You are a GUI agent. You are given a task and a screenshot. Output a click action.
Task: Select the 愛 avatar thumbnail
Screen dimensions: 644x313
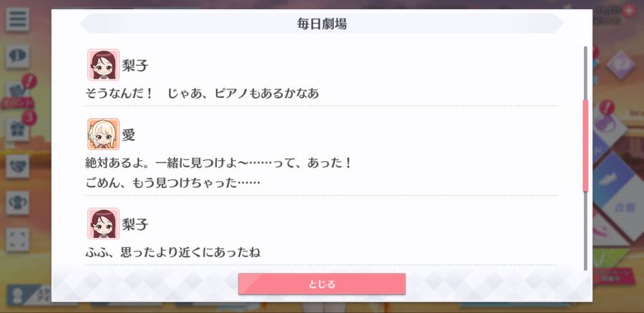tap(104, 134)
